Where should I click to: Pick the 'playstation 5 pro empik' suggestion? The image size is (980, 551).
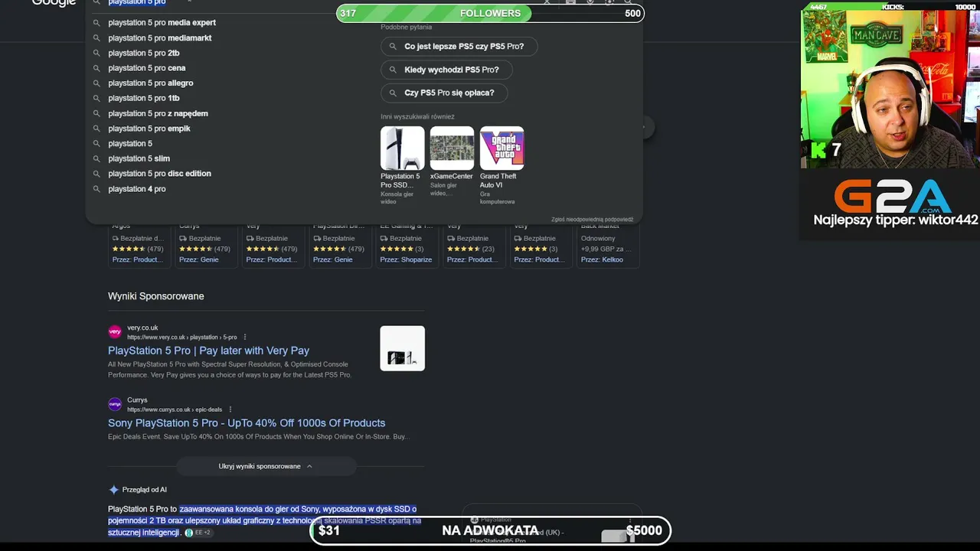pos(149,129)
